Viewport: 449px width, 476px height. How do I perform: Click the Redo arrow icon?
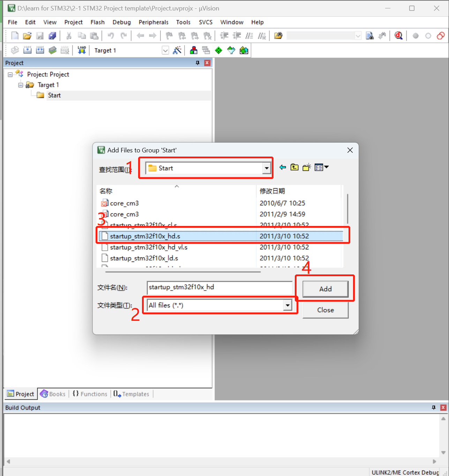(x=124, y=36)
